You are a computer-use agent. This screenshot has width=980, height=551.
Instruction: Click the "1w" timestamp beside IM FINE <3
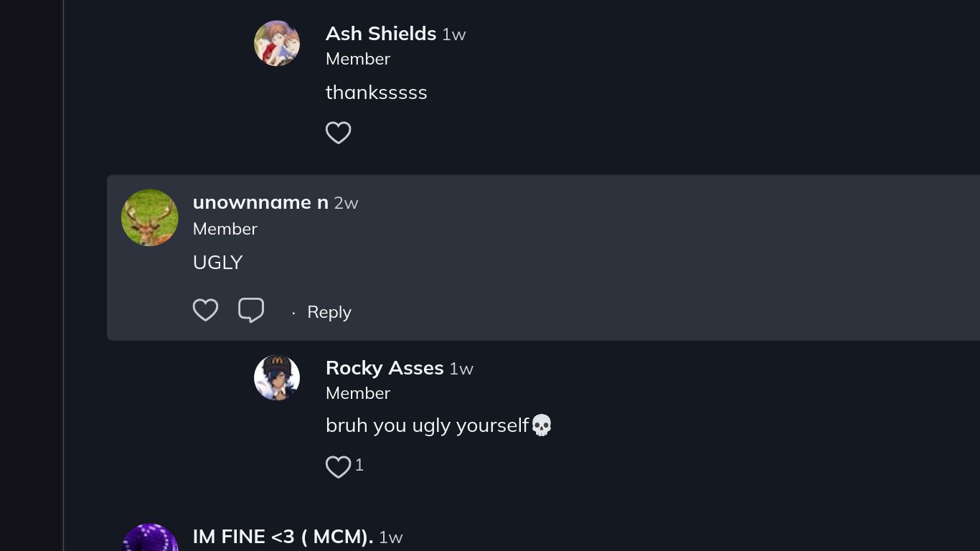coord(391,537)
